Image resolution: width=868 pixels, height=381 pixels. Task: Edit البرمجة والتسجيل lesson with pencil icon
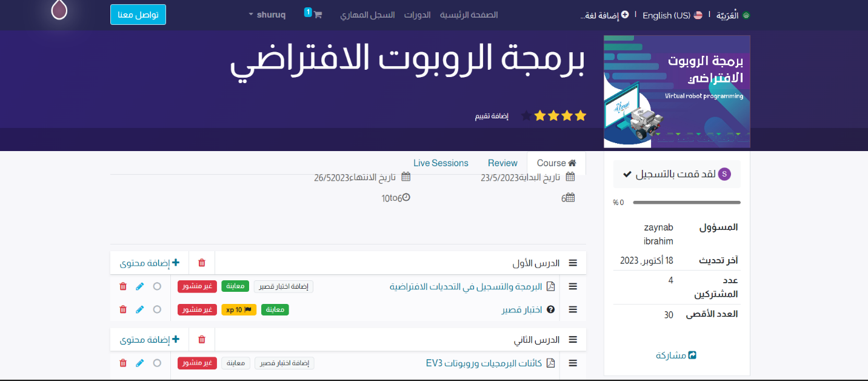(140, 286)
